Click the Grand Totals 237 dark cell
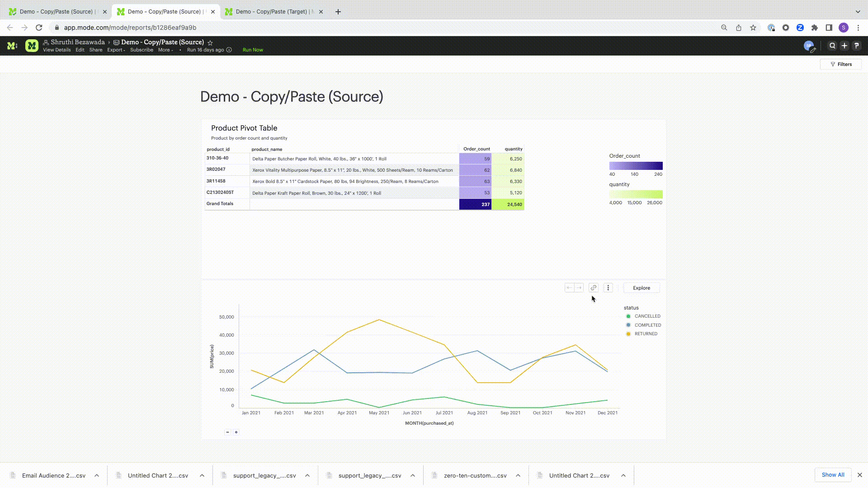Viewport: 868px width, 488px height. pos(475,204)
